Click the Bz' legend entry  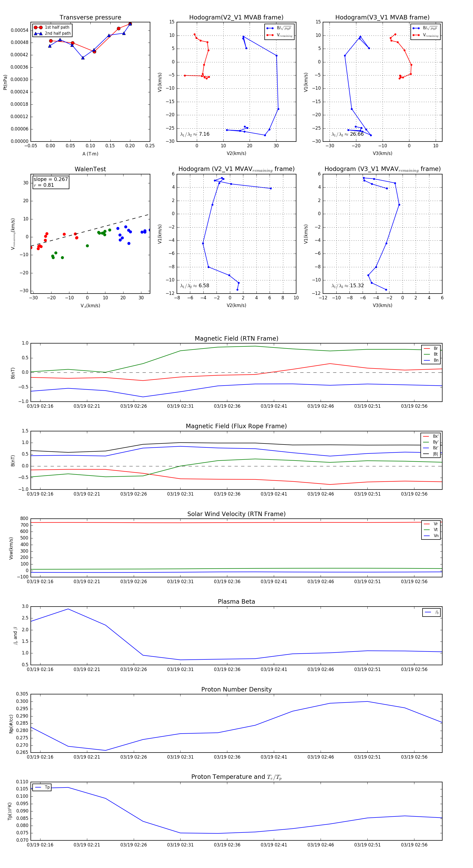point(431,448)
